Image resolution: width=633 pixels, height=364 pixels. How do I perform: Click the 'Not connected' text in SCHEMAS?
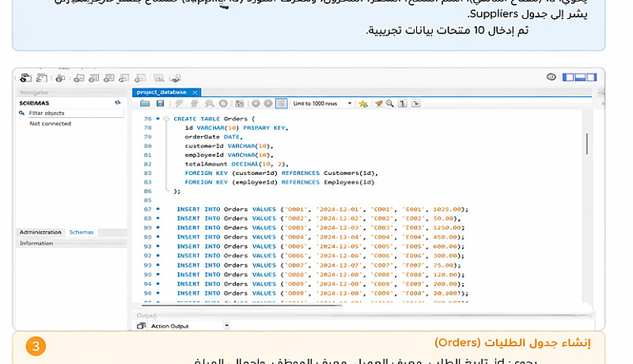[x=50, y=124]
